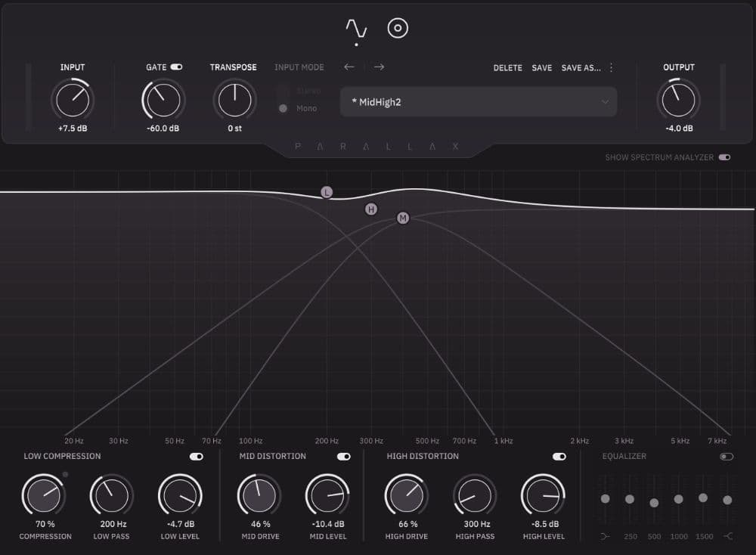Select Mono input mode
Image resolution: width=756 pixels, height=555 pixels.
pyautogui.click(x=283, y=108)
